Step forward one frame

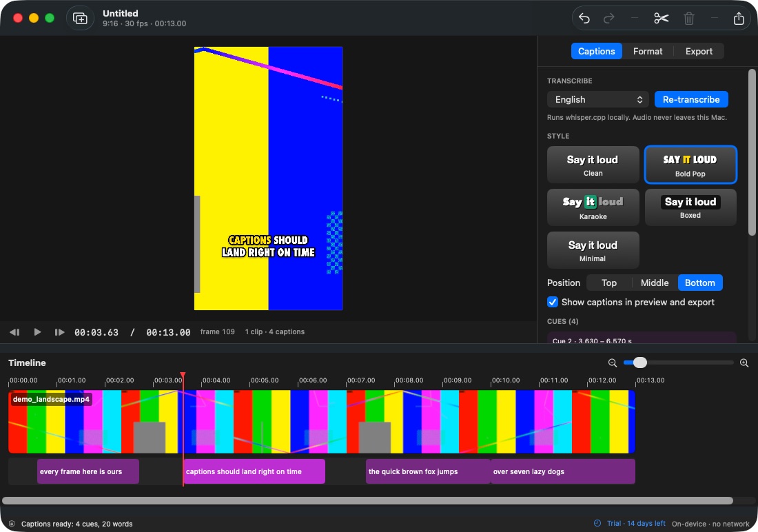click(x=59, y=331)
